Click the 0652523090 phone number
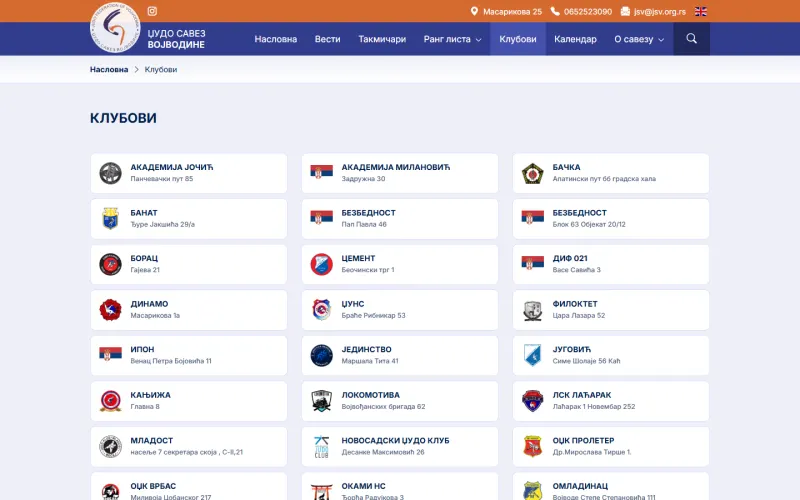This screenshot has height=500, width=800. [588, 11]
